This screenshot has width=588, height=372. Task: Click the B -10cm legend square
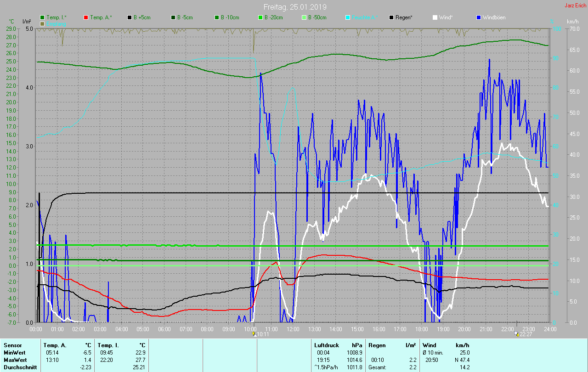click(x=217, y=17)
